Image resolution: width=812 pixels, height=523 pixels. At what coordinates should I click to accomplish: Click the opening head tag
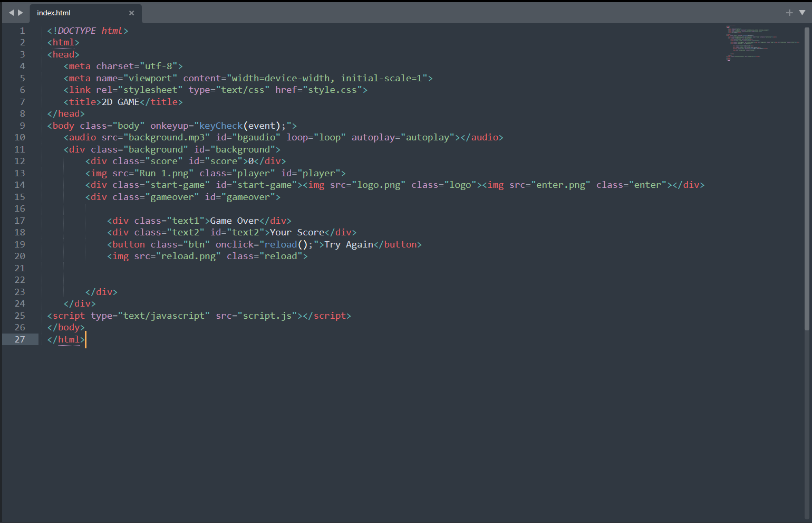pyautogui.click(x=63, y=54)
